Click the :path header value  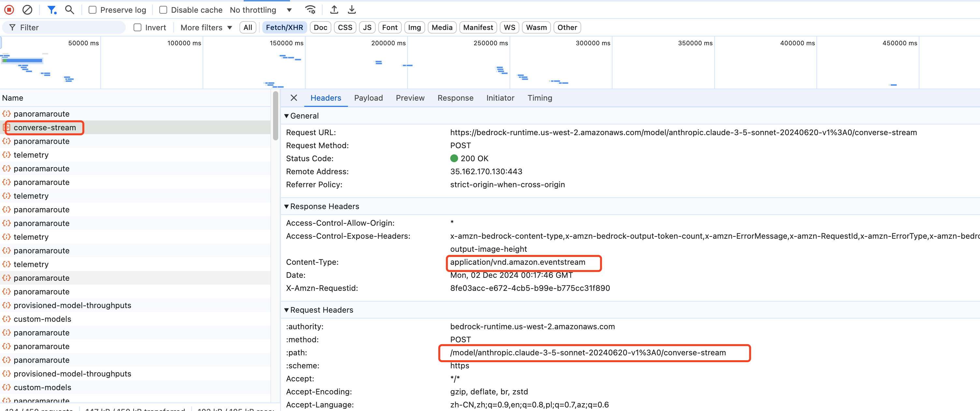(x=588, y=352)
